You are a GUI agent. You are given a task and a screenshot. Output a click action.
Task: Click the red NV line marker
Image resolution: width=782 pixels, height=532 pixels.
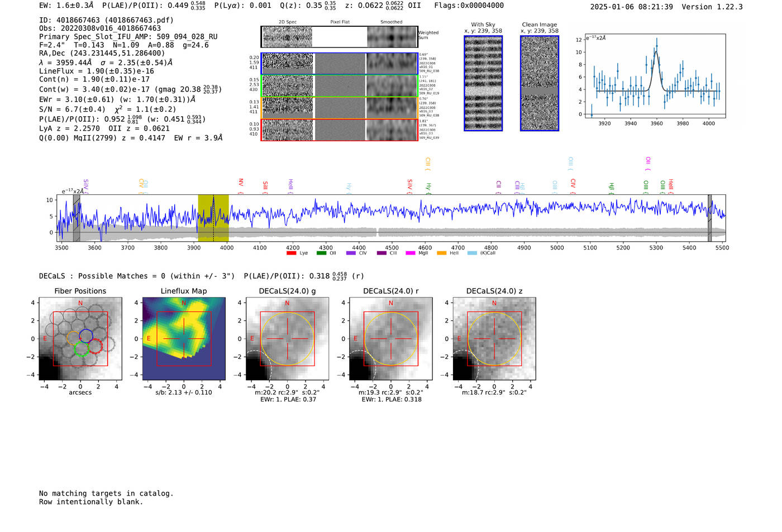click(x=241, y=185)
